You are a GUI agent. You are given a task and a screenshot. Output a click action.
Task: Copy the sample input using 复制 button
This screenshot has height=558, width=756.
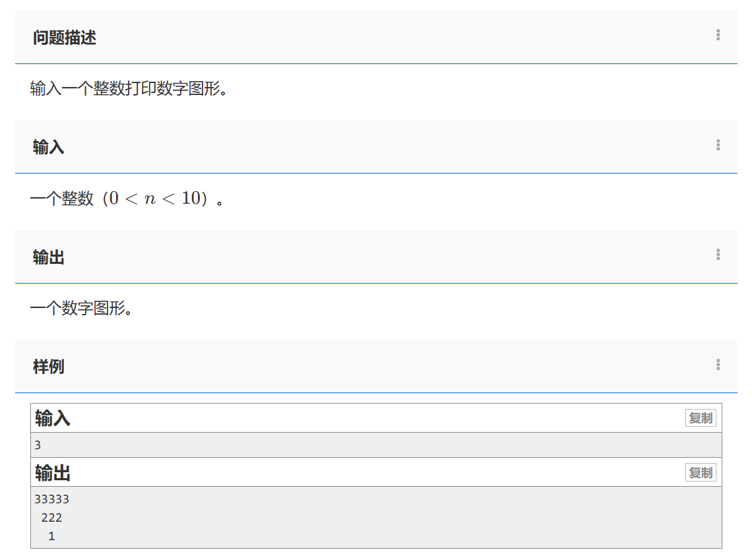tap(701, 418)
